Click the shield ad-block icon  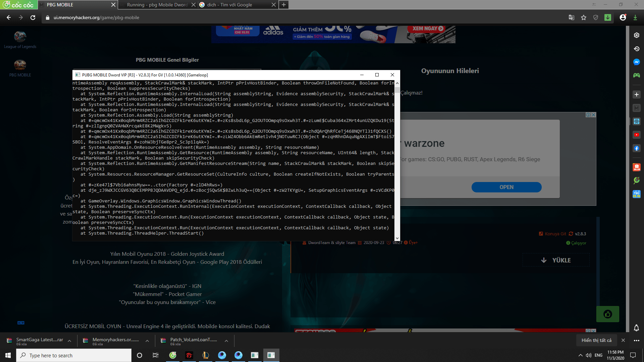click(x=596, y=17)
